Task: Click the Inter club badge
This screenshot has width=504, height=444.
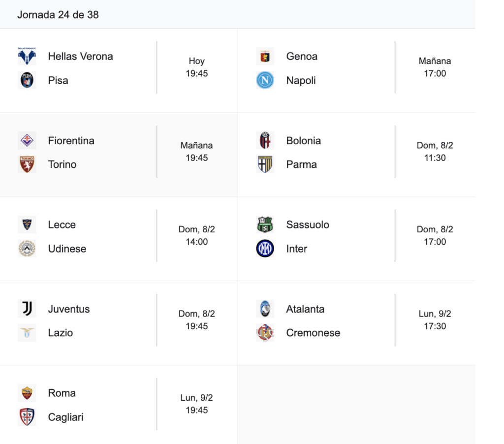Action: click(265, 249)
